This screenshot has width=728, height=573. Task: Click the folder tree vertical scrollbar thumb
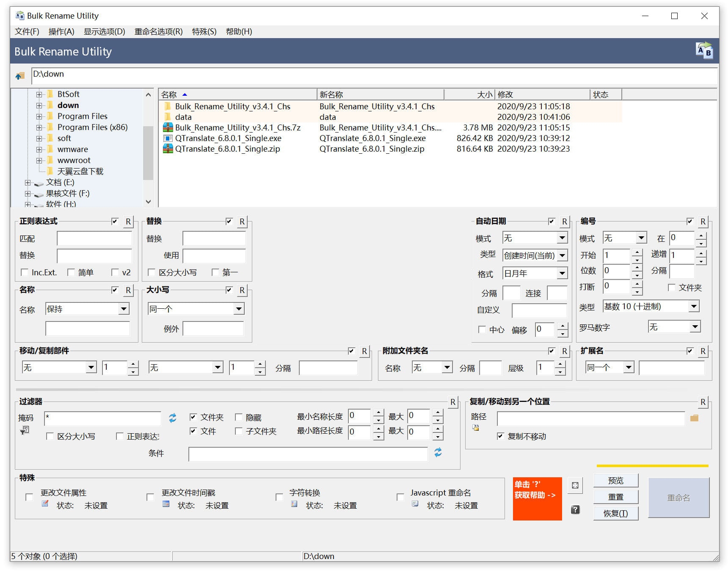click(x=148, y=152)
